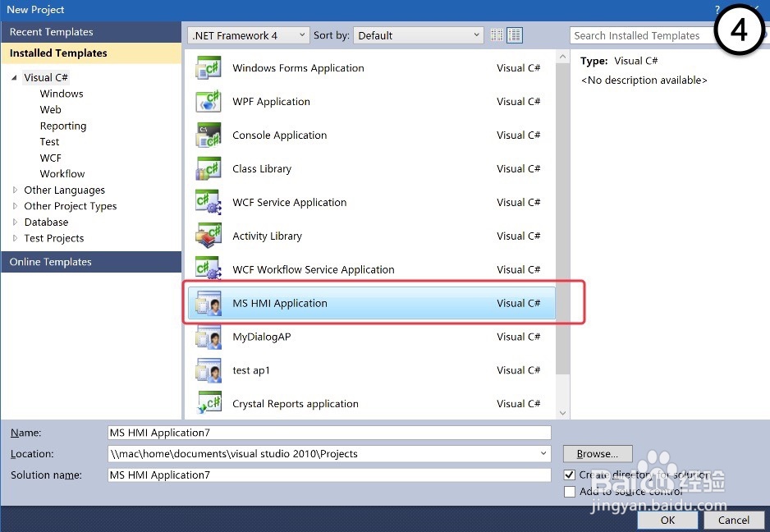Toggle Create directory for solution checkbox
This screenshot has height=532, width=770.
click(x=569, y=475)
